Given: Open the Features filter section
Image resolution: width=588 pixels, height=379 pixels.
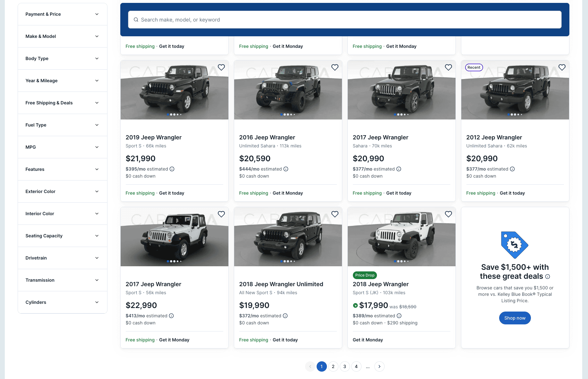Looking at the screenshot, I should [x=63, y=169].
